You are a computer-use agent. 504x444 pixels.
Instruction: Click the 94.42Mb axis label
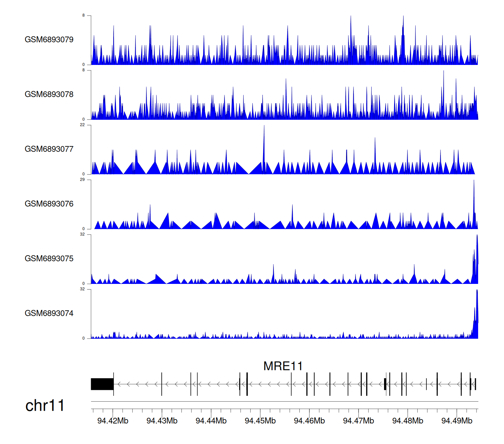click(x=113, y=421)
